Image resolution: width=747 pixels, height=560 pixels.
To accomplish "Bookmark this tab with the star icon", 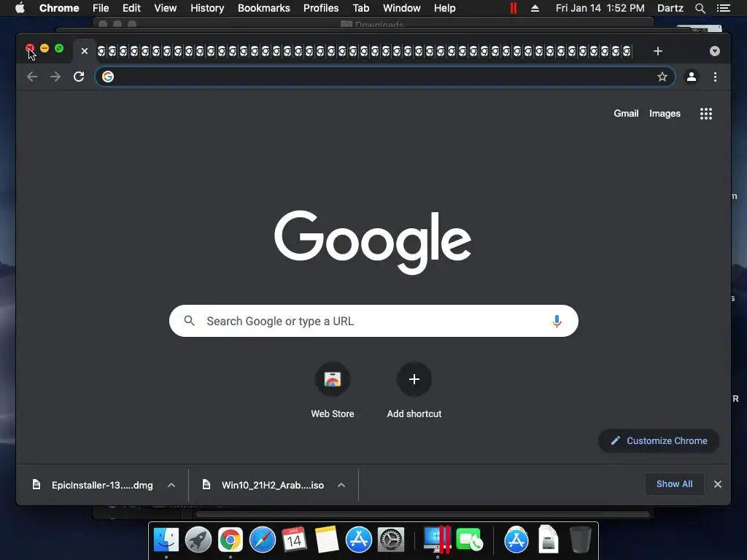I will coord(662,77).
